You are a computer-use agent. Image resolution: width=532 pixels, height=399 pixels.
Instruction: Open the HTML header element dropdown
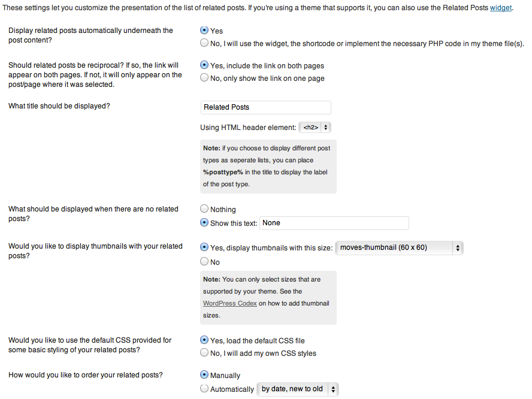tap(315, 127)
